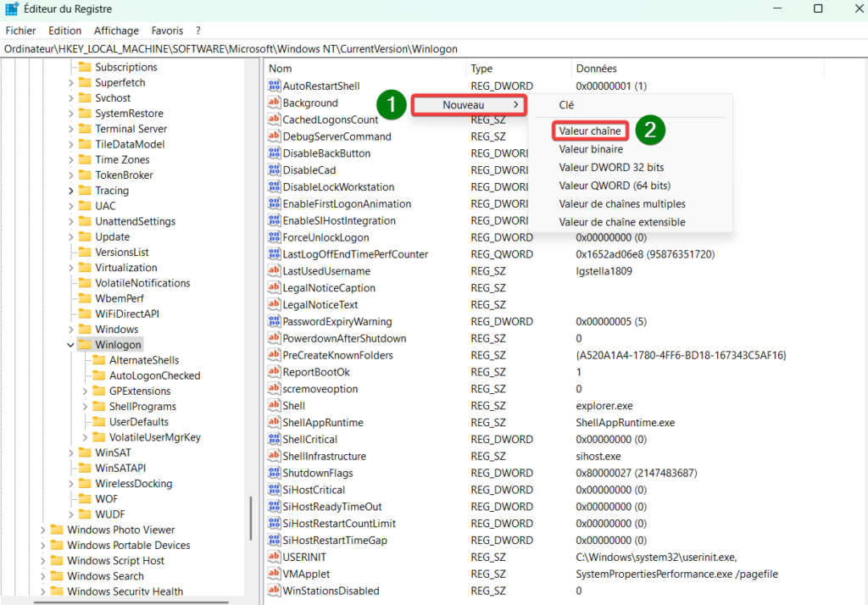Click the DisableCad DWORD value icon
The height and width of the screenshot is (605, 868).
[x=274, y=170]
